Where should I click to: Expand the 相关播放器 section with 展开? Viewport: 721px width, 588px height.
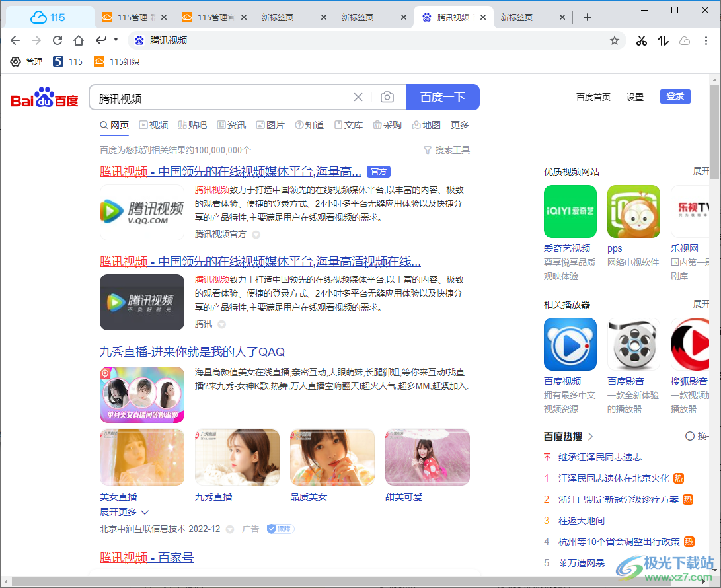tap(701, 305)
